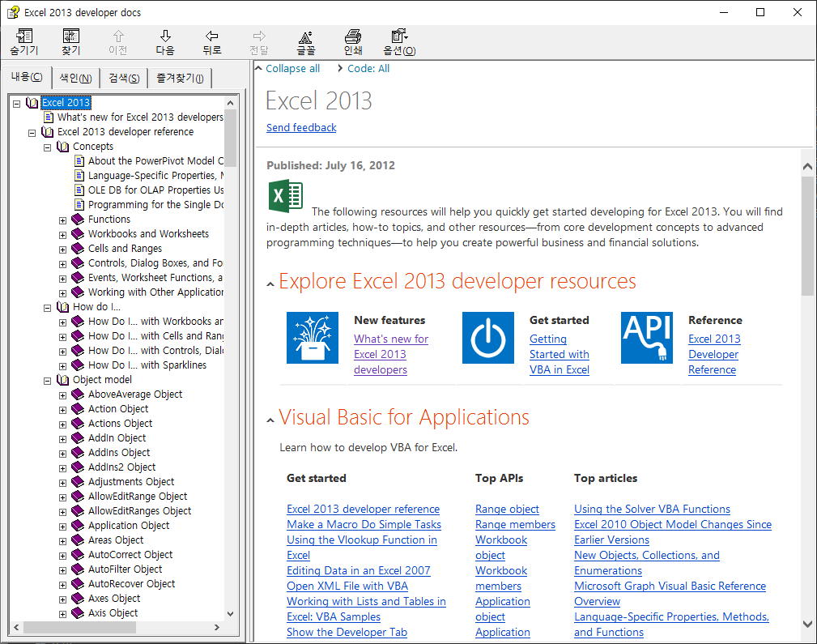The height and width of the screenshot is (644, 817).
Task: Expand the AboveAverage Object tree node
Action: [62, 394]
